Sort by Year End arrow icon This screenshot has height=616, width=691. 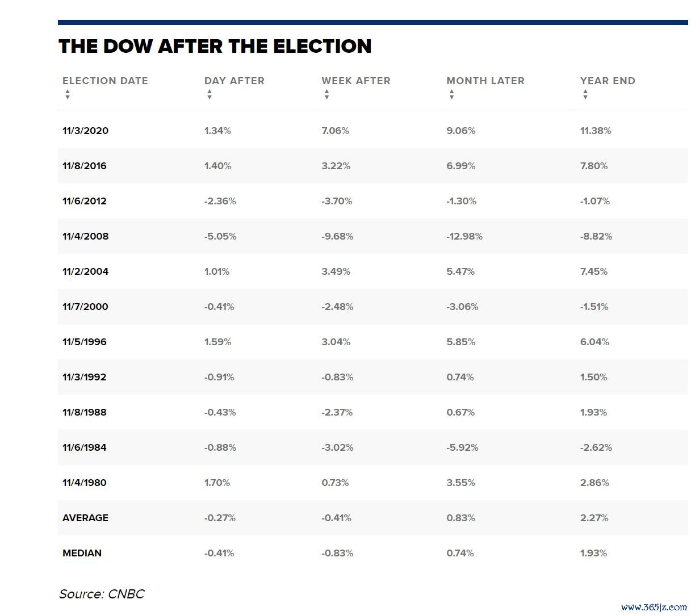(x=585, y=94)
